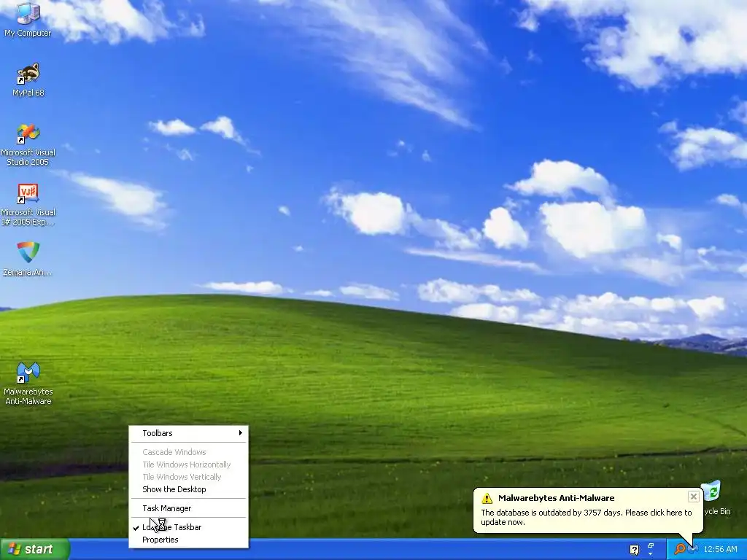Click the Malwarebytes tray icon under balloon
This screenshot has height=560, width=747.
click(694, 549)
